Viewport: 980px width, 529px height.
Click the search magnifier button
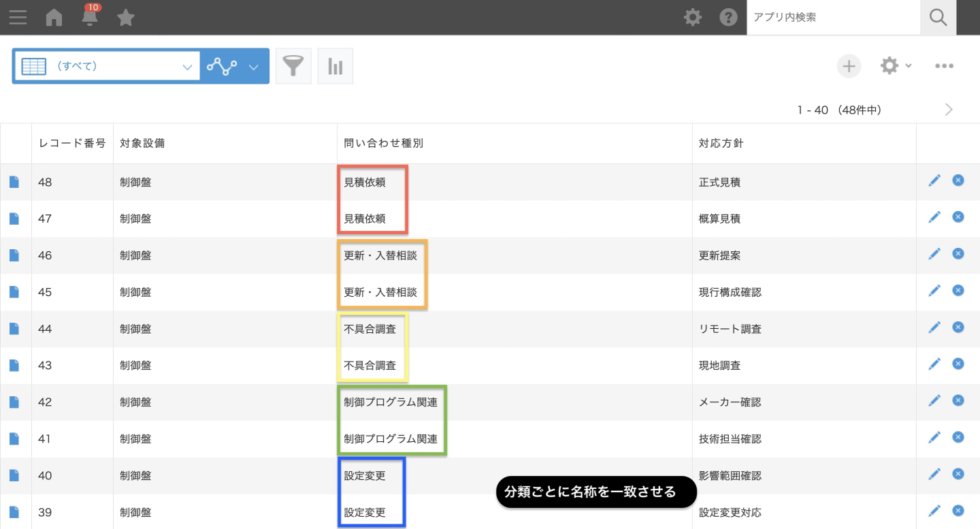point(938,17)
